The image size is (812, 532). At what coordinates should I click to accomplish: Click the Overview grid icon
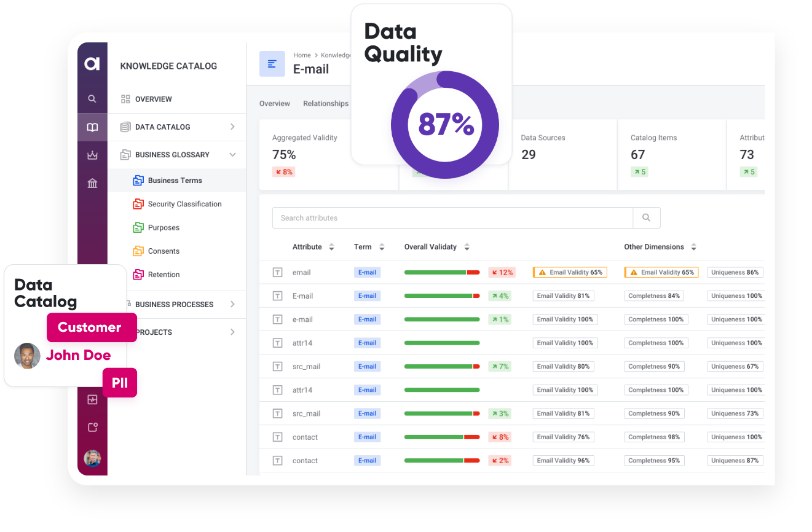tap(125, 99)
